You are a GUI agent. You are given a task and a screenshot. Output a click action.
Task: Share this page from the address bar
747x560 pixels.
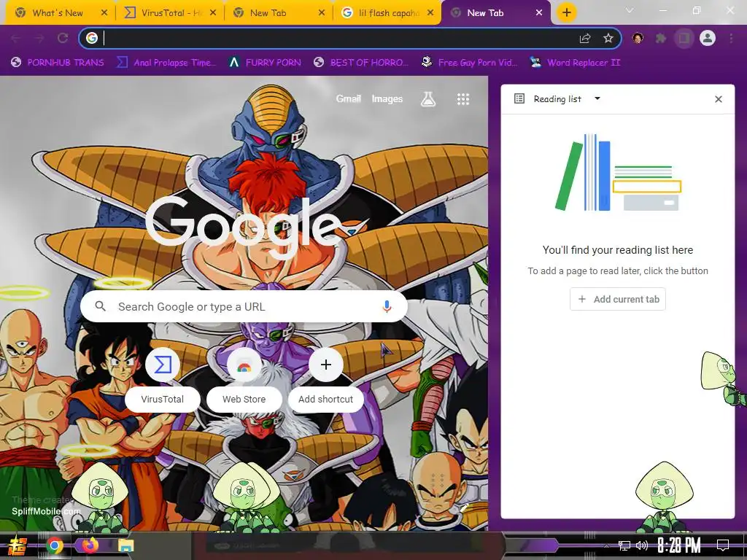[x=585, y=38]
